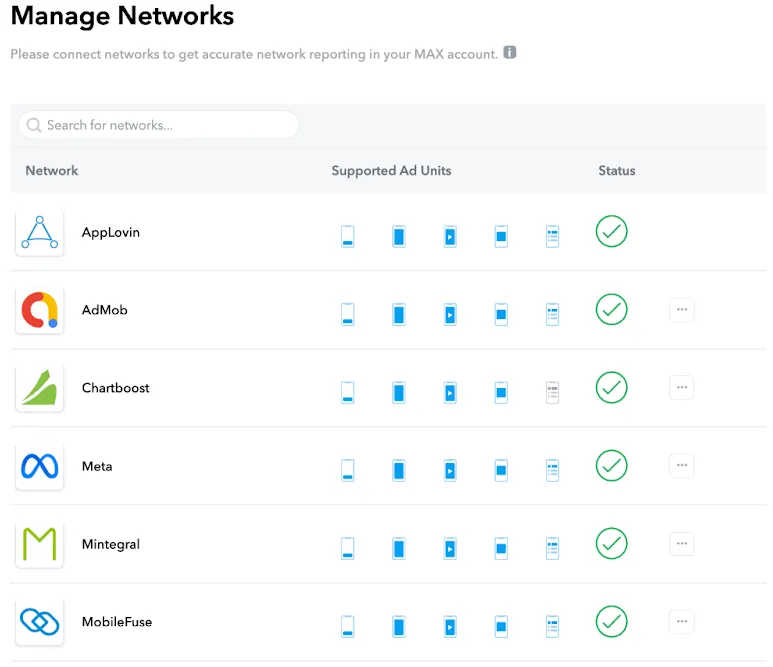
Task: Click Chartboost banner ad unit icon
Action: tap(348, 392)
